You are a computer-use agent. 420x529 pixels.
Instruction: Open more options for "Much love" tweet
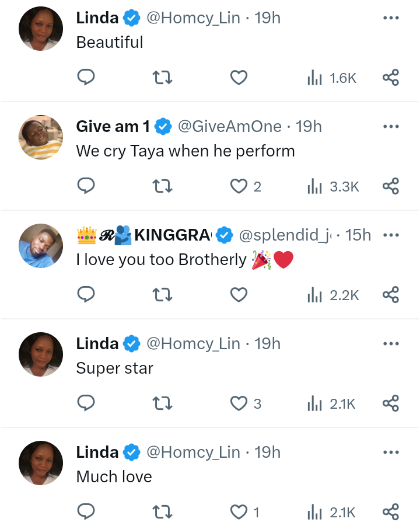pyautogui.click(x=390, y=453)
